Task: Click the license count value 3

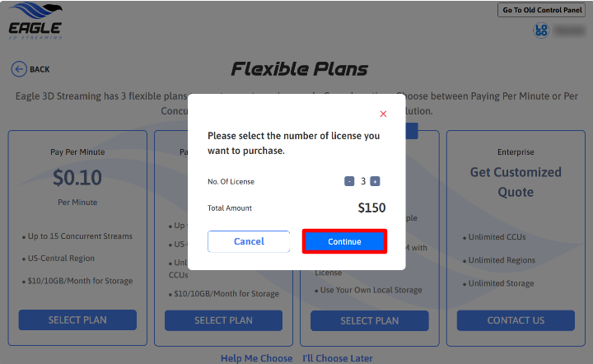Action: click(x=362, y=181)
